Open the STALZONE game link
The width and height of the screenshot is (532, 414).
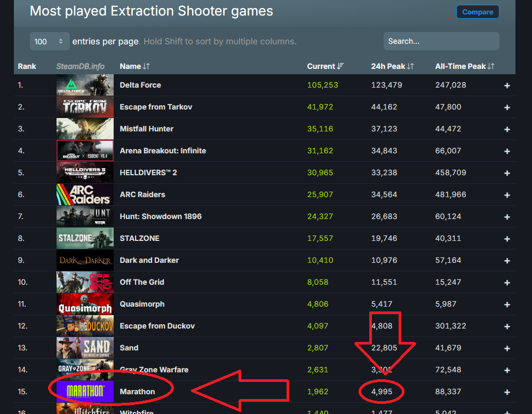pos(139,238)
